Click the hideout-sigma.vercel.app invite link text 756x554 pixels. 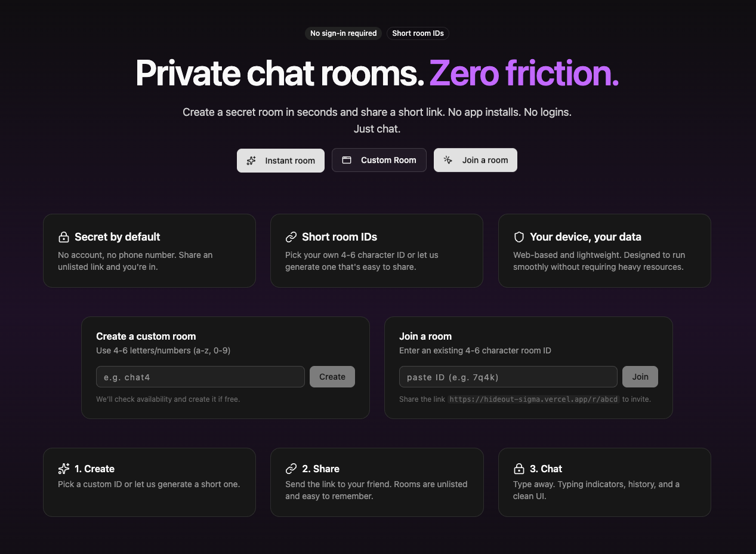pyautogui.click(x=534, y=399)
